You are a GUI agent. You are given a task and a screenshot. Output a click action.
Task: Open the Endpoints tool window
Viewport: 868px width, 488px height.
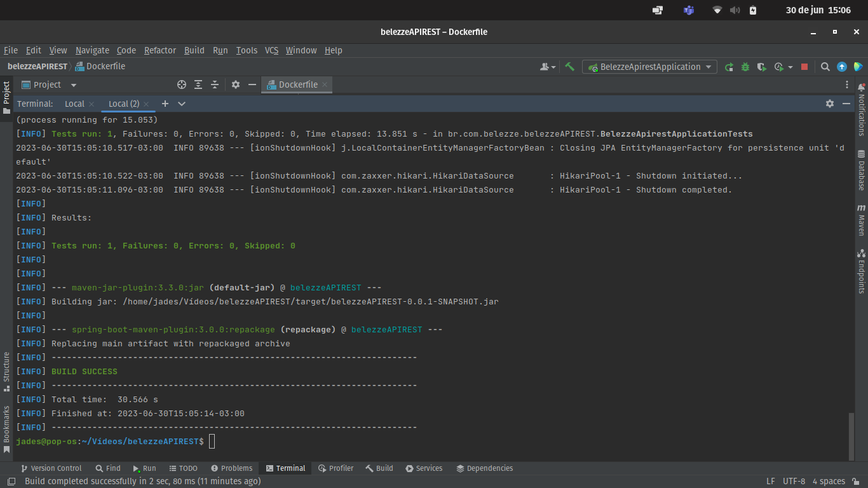(x=862, y=271)
